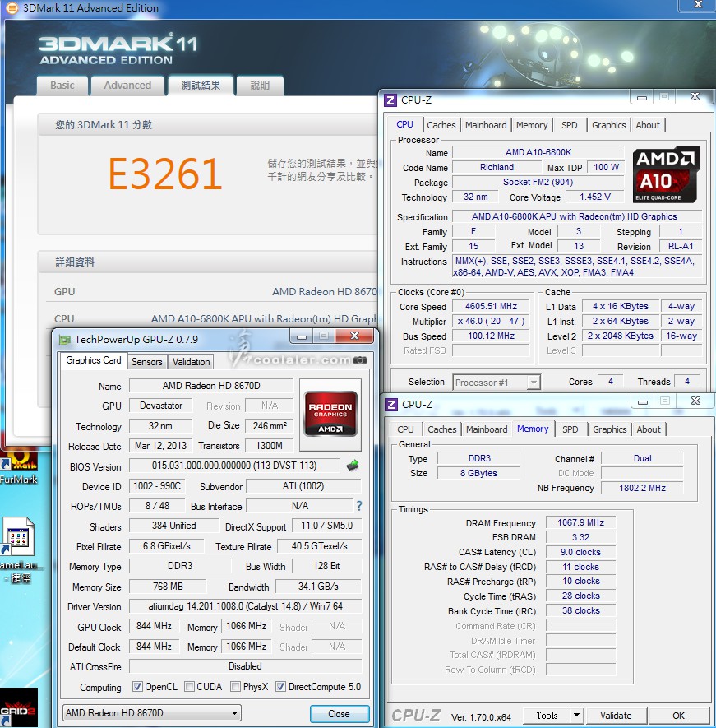Click the Close button in GPU-Z
The height and width of the screenshot is (728, 716).
click(x=340, y=714)
